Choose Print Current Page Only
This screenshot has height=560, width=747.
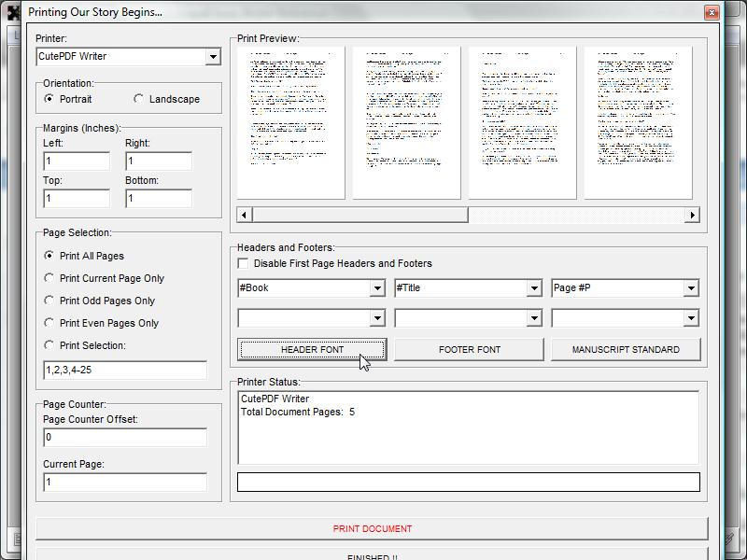49,278
